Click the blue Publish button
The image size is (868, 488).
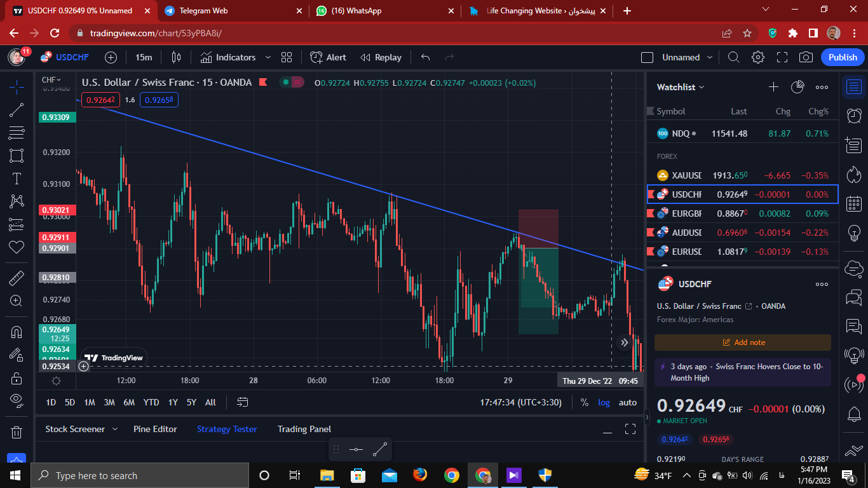click(x=843, y=57)
